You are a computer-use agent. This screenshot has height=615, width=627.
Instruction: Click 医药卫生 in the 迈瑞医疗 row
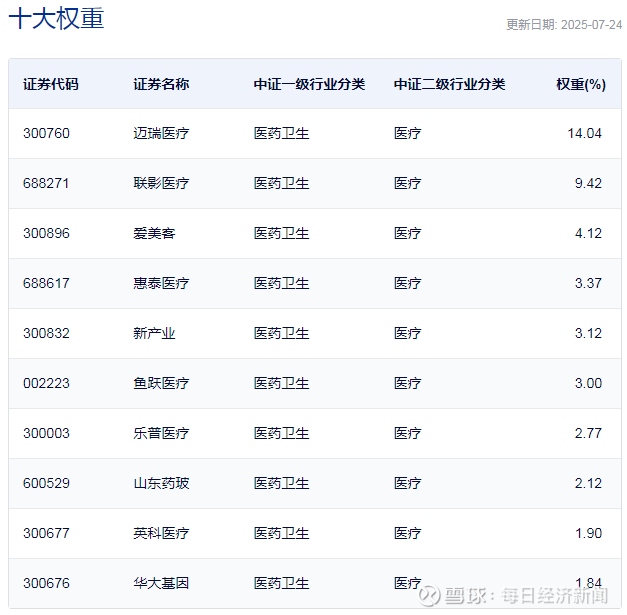coord(282,133)
